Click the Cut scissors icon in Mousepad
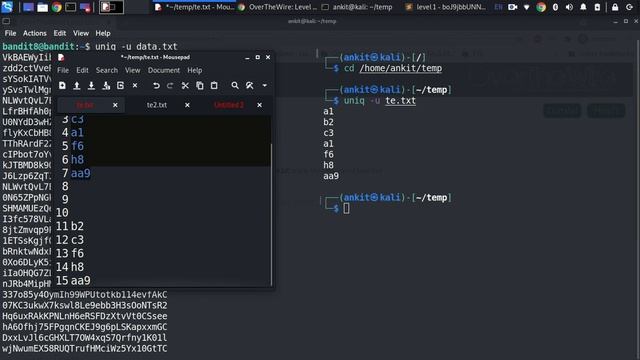The height and width of the screenshot is (360, 640). click(x=185, y=85)
